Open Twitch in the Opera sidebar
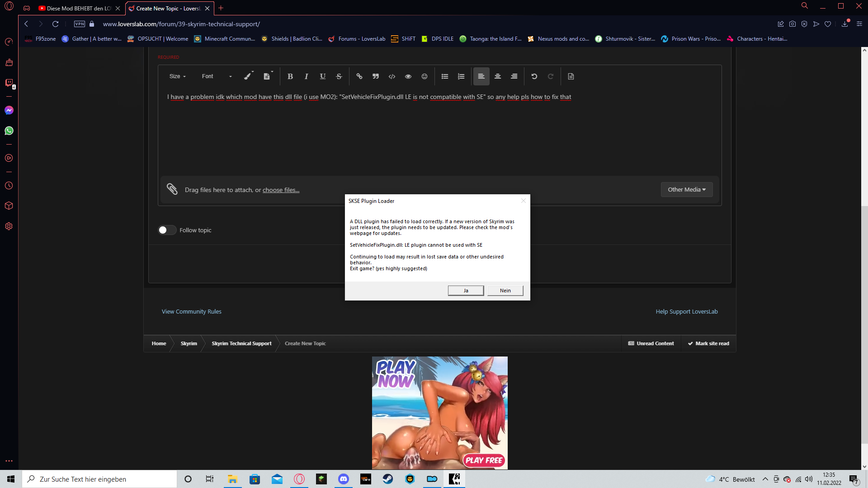Image resolution: width=868 pixels, height=488 pixels. point(9,83)
